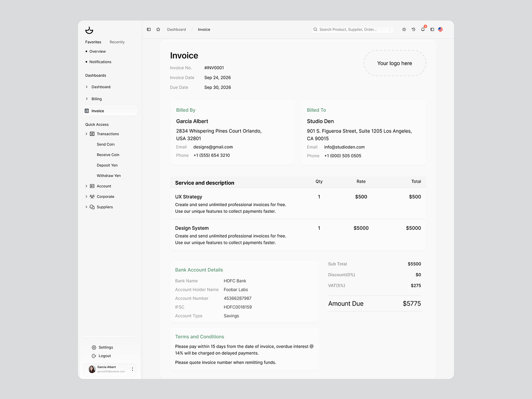Screen dimensions: 532x399
Task: Click the right panel layout icon in the toolbar
Action: [432, 29]
